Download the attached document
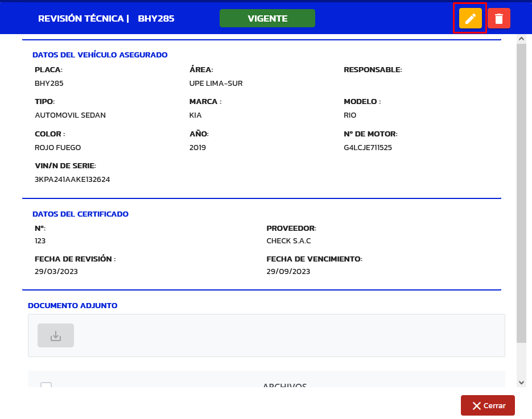 coord(56,335)
